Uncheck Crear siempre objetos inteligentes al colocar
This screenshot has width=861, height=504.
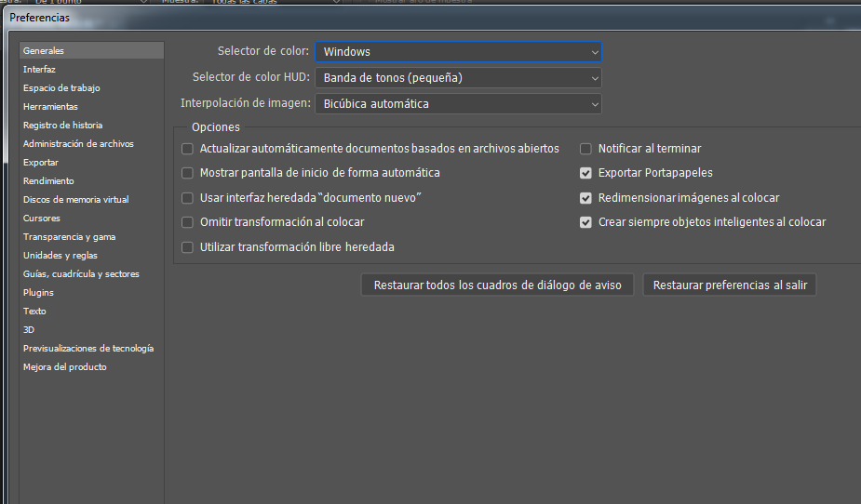pyautogui.click(x=585, y=222)
